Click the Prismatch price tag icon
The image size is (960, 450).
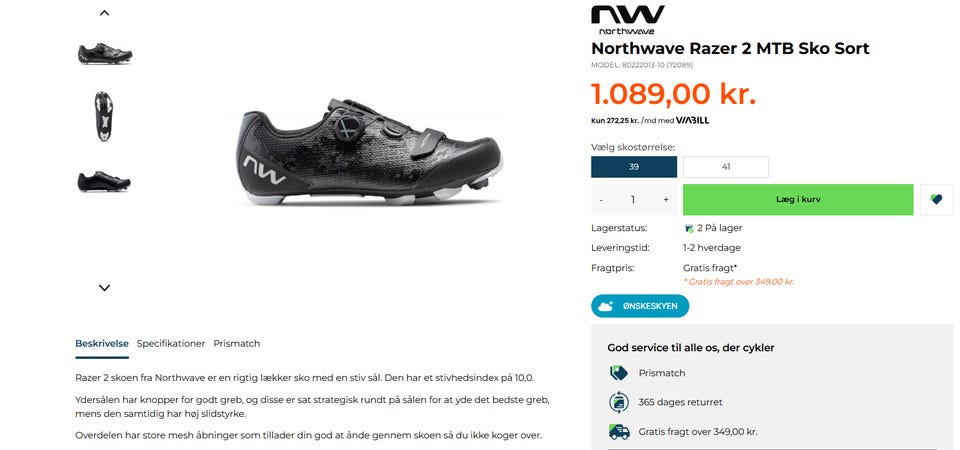[619, 373]
